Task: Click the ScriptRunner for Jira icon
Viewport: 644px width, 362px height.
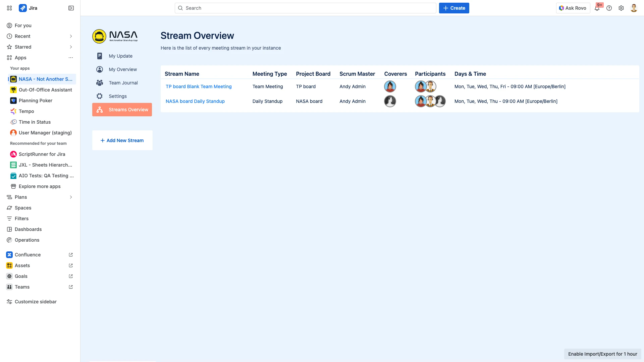Action: [x=13, y=154]
